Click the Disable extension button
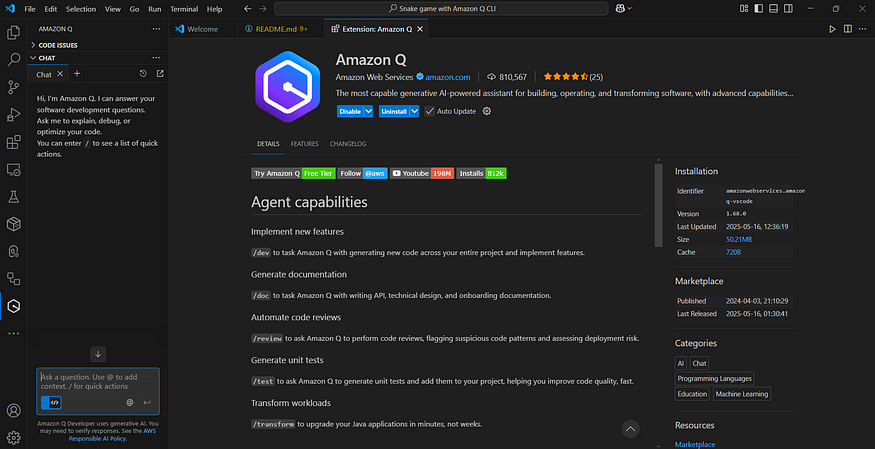This screenshot has height=449, width=875. point(350,111)
